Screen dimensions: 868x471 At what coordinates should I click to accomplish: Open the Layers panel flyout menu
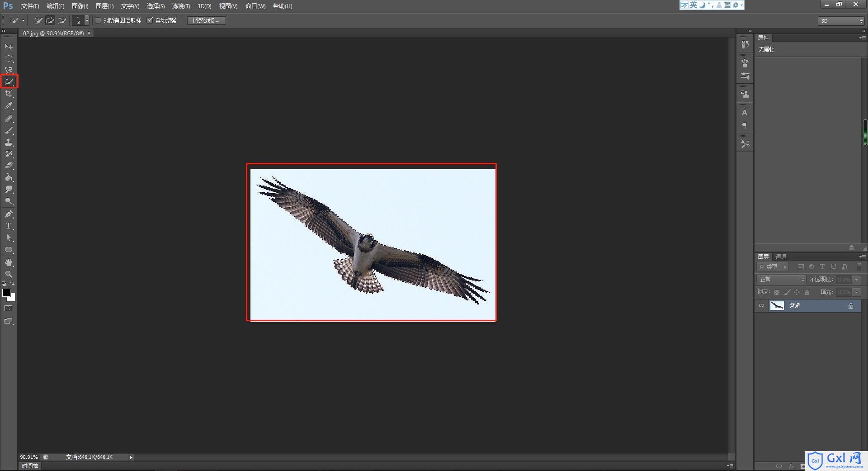(862, 257)
